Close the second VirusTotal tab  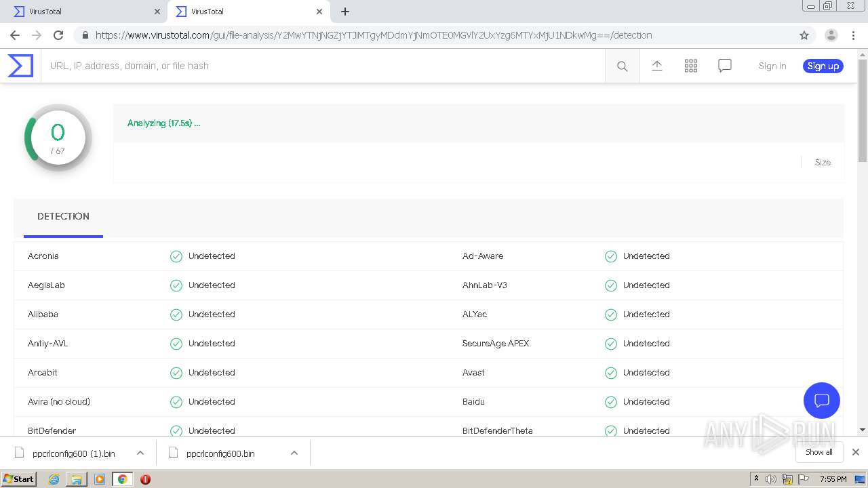(x=319, y=12)
